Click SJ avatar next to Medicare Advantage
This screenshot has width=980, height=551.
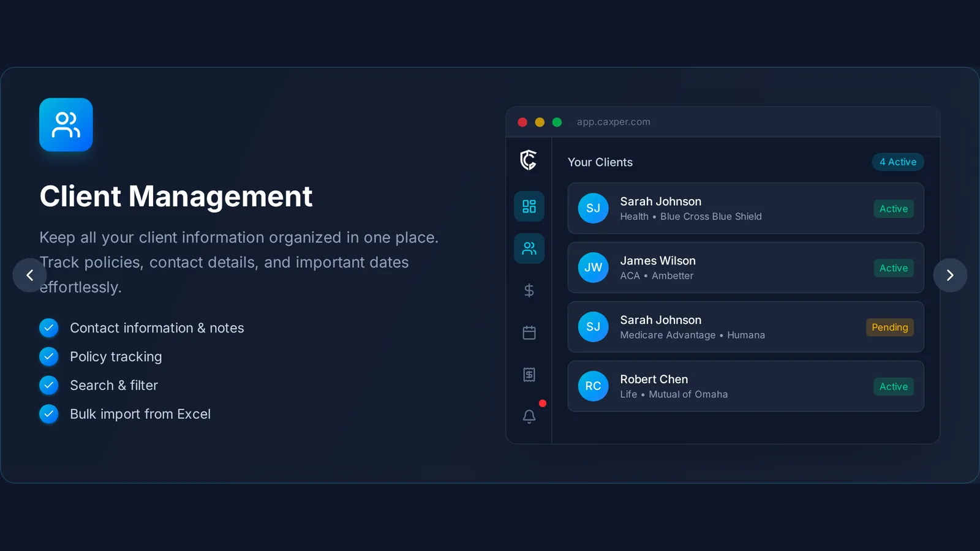(594, 327)
